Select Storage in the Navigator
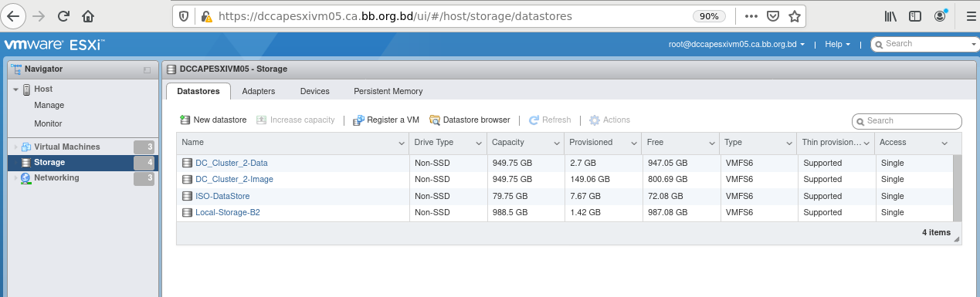This screenshot has height=297, width=980. click(x=82, y=163)
